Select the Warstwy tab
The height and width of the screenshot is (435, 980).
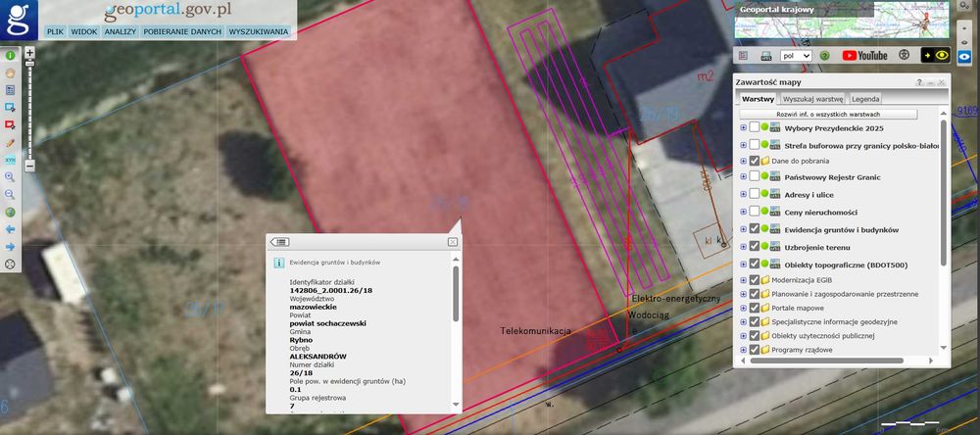click(x=758, y=99)
